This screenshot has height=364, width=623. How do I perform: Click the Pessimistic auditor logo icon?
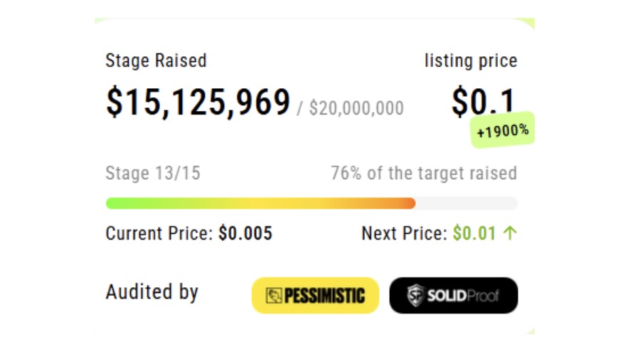click(274, 296)
